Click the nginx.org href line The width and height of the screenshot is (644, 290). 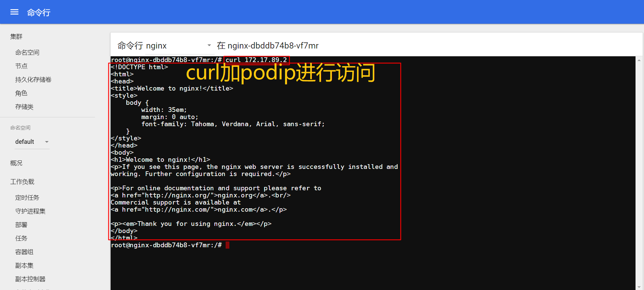pos(201,195)
